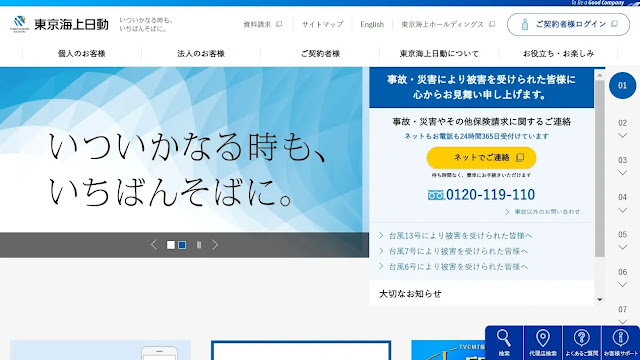Open 個人のお客様 menu

click(x=82, y=53)
